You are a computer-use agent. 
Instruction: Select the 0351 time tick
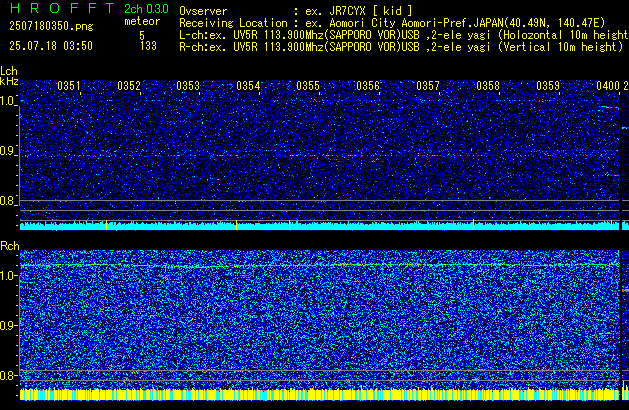(69, 86)
